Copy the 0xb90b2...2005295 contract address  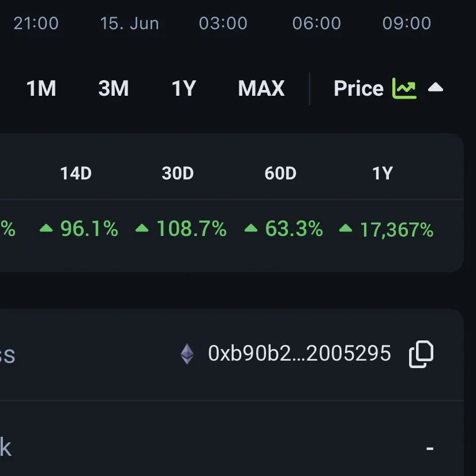(421, 354)
